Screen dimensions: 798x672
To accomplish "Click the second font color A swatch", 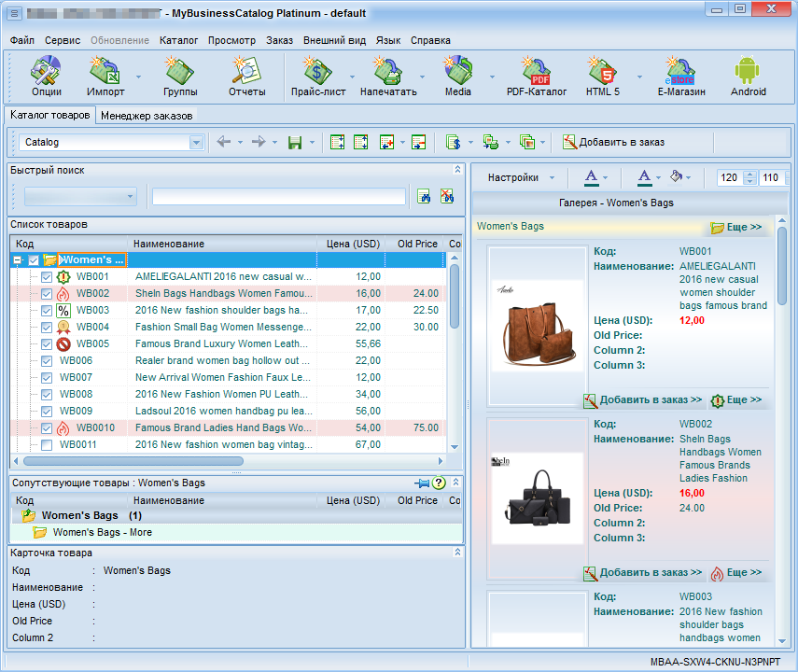I will 644,177.
